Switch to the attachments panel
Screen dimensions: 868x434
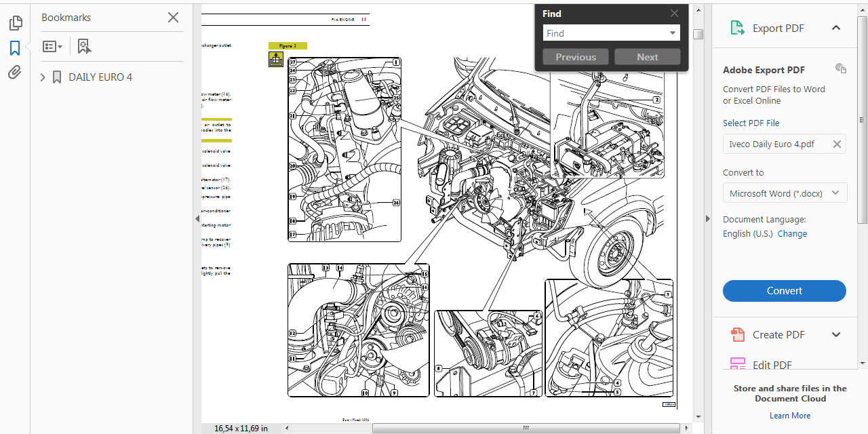coord(15,72)
